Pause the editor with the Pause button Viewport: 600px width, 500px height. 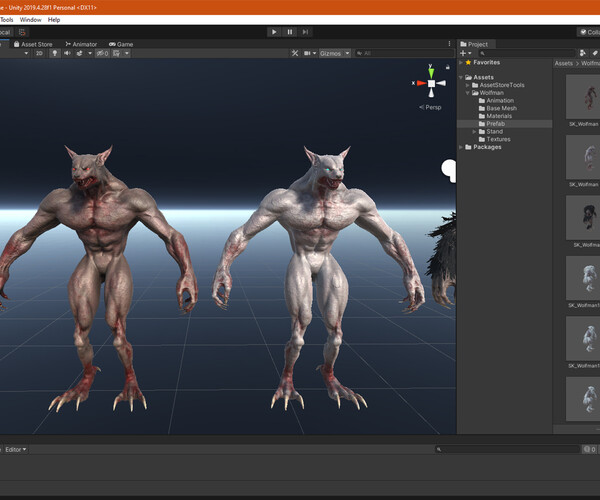(290, 32)
